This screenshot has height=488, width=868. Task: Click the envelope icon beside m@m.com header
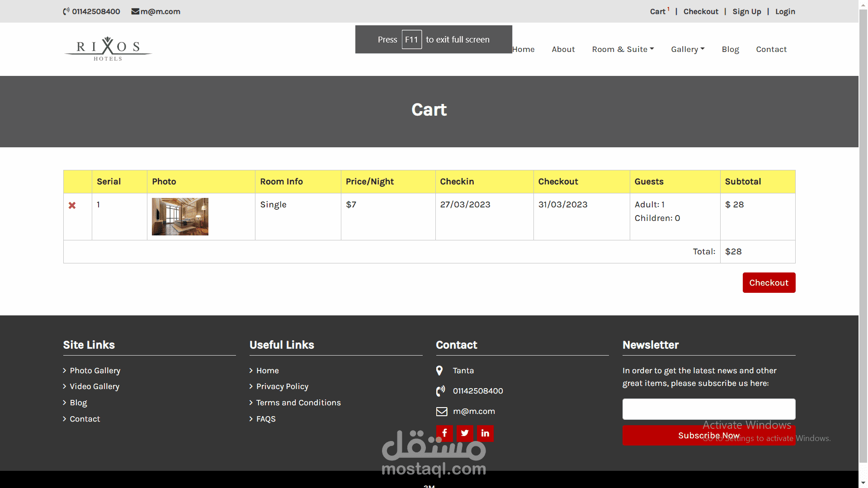[x=135, y=11]
